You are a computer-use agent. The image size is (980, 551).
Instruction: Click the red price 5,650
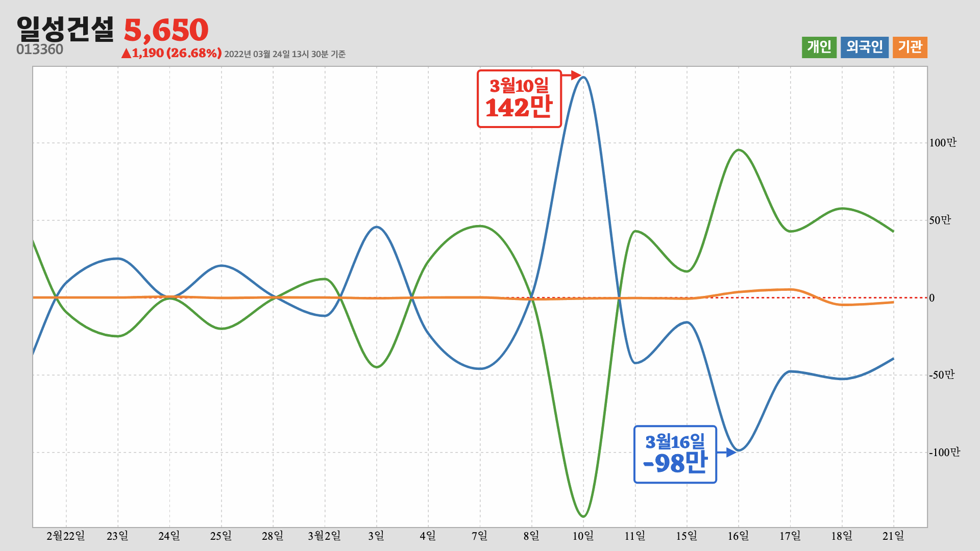[x=166, y=30]
